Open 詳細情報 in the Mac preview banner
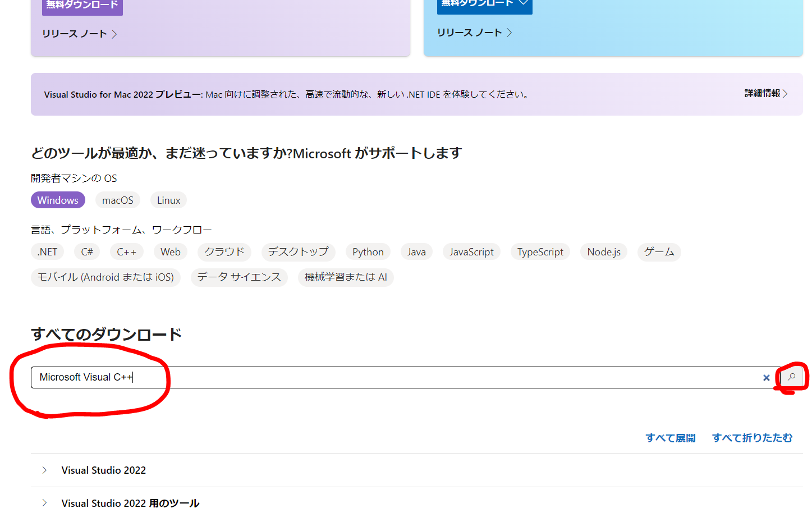812x508 pixels. [766, 94]
